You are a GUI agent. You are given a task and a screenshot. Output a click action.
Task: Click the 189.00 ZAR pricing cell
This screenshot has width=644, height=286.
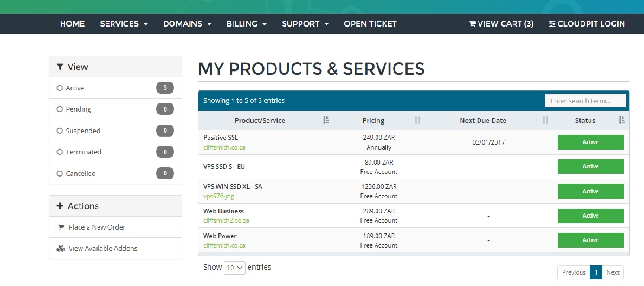tap(379, 236)
